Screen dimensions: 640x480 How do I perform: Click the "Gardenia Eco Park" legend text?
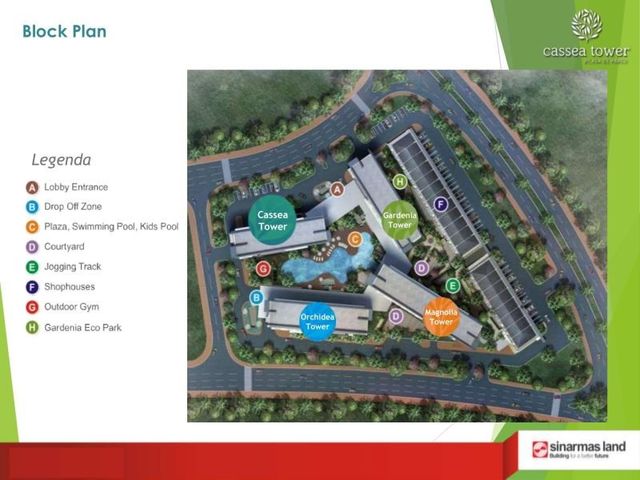pyautogui.click(x=83, y=327)
